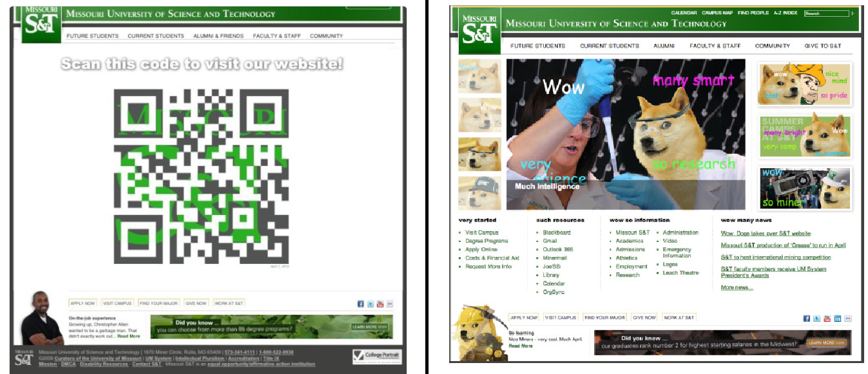Click Work at S&T on QR code page

(229, 303)
